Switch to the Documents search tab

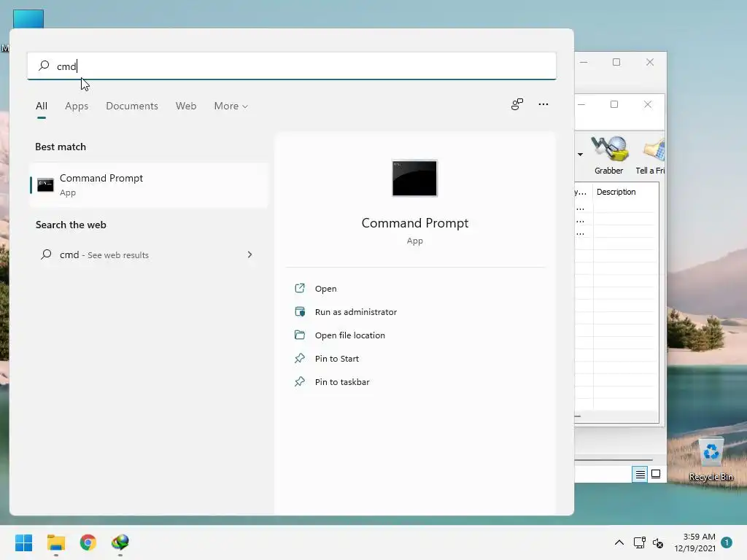point(132,106)
